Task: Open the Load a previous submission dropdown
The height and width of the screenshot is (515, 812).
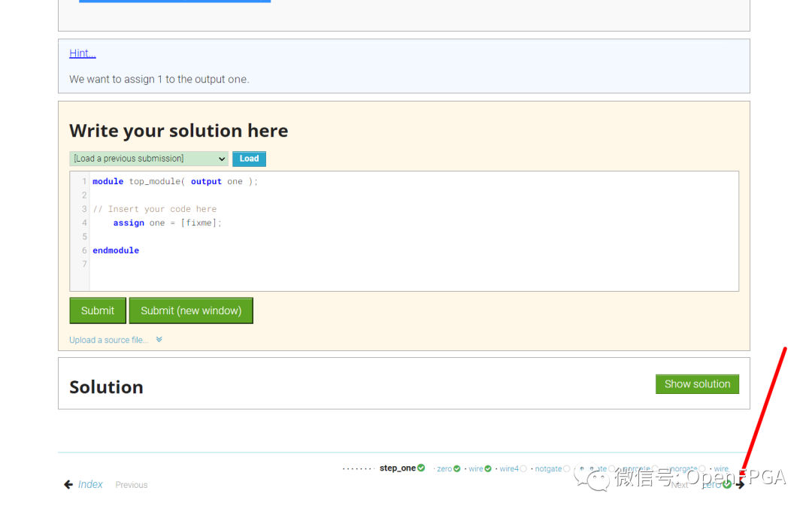Action: (149, 159)
